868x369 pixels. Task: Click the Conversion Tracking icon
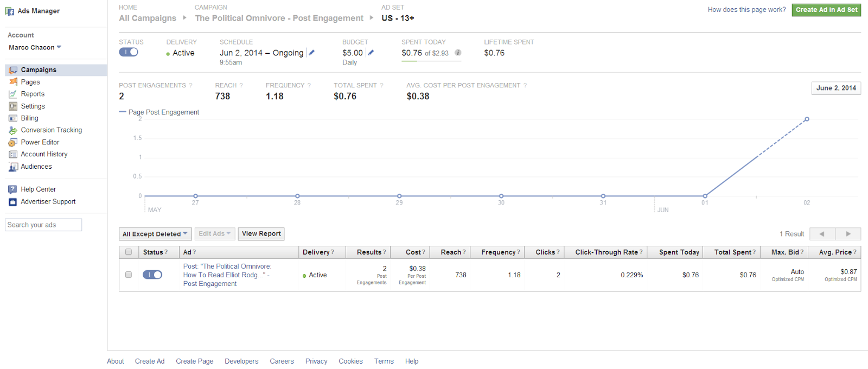click(13, 130)
